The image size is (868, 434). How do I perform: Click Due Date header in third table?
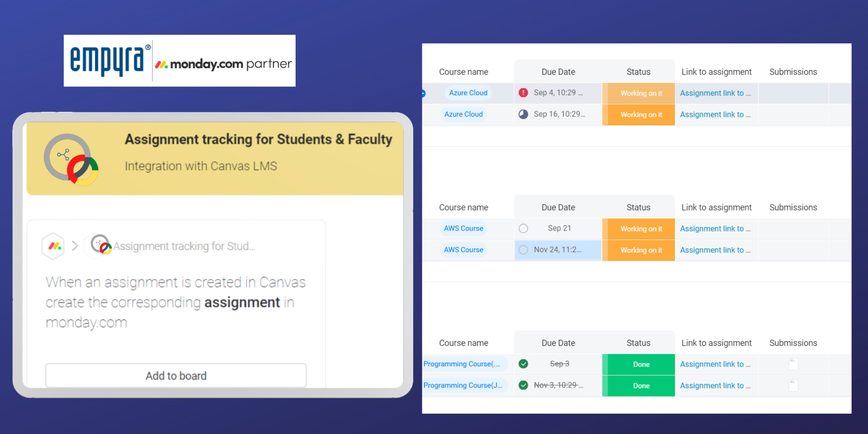(558, 343)
